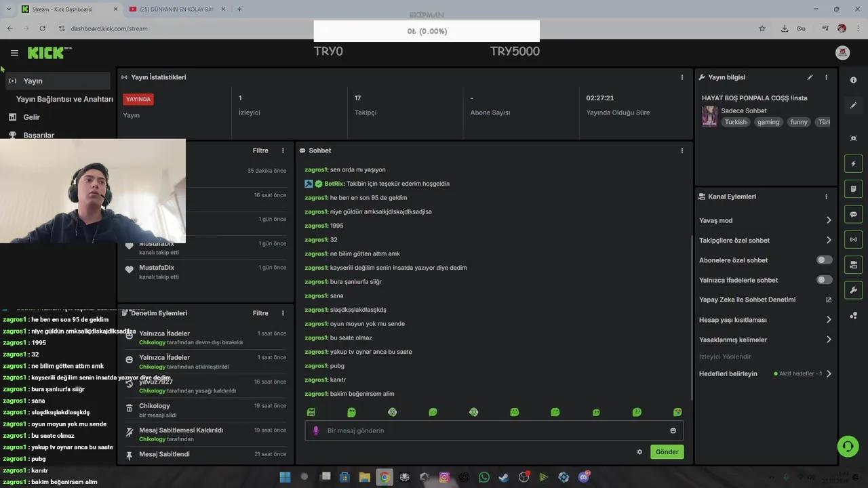Click the dots cluster icon in right sidebar
This screenshot has height=488, width=868.
853,316
